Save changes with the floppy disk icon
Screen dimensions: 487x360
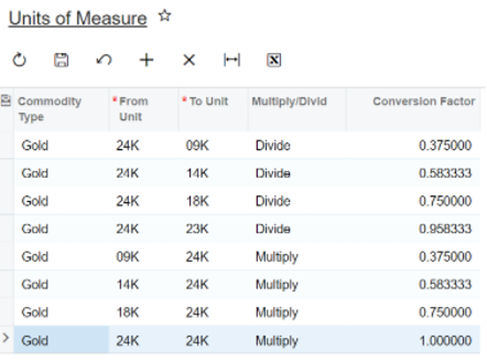pyautogui.click(x=61, y=60)
